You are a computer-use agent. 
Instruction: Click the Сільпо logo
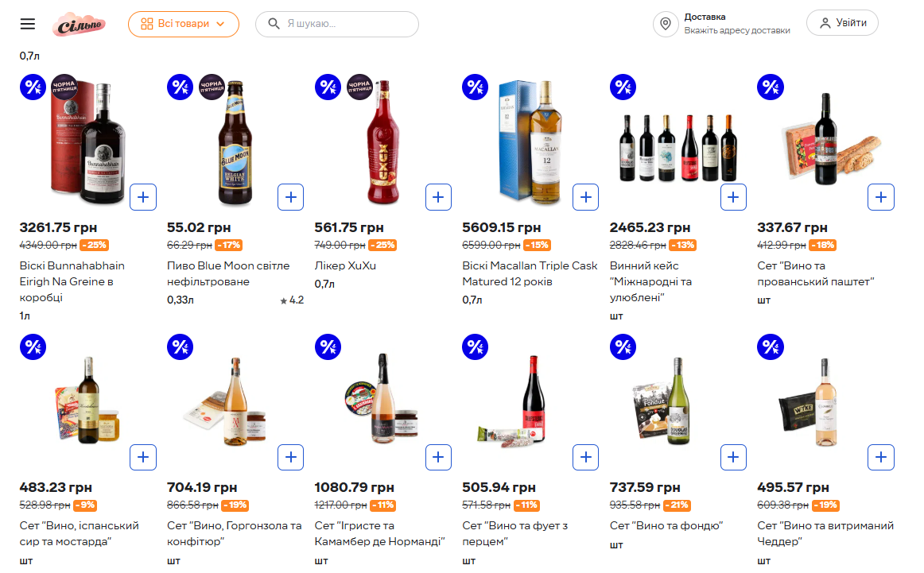pyautogui.click(x=79, y=25)
